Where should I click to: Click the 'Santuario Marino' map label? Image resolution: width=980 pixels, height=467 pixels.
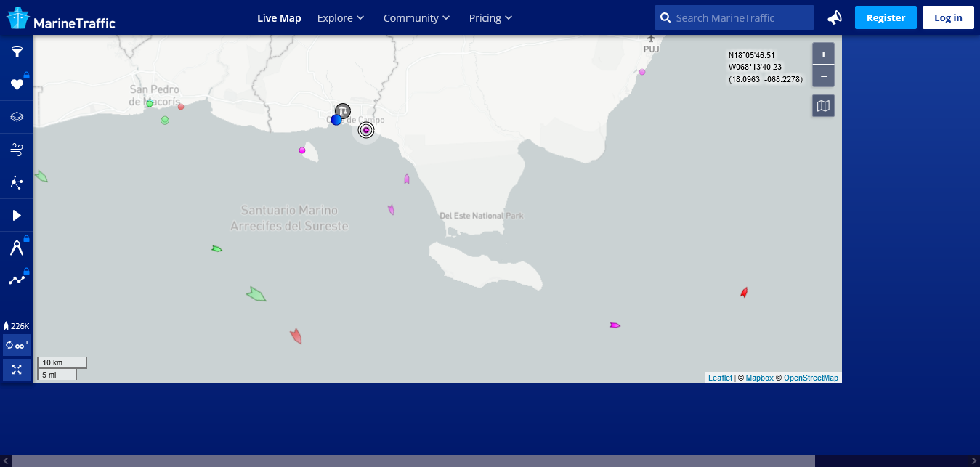pyautogui.click(x=289, y=218)
